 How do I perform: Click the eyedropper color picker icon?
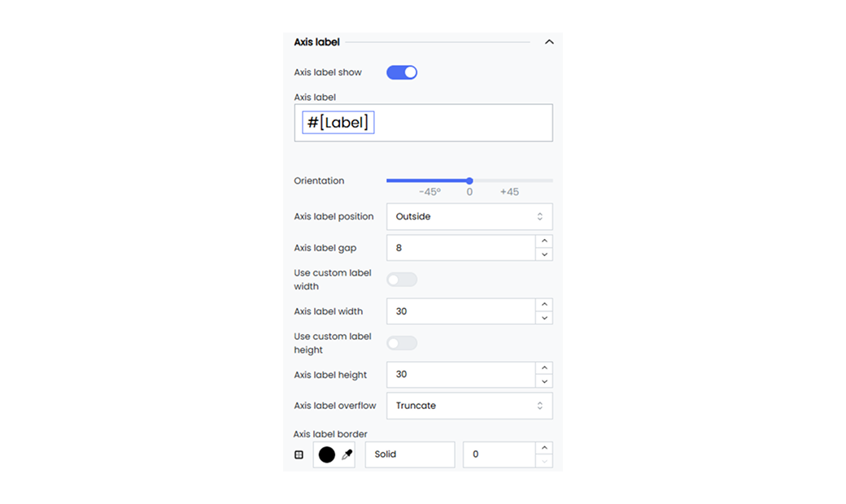[347, 454]
